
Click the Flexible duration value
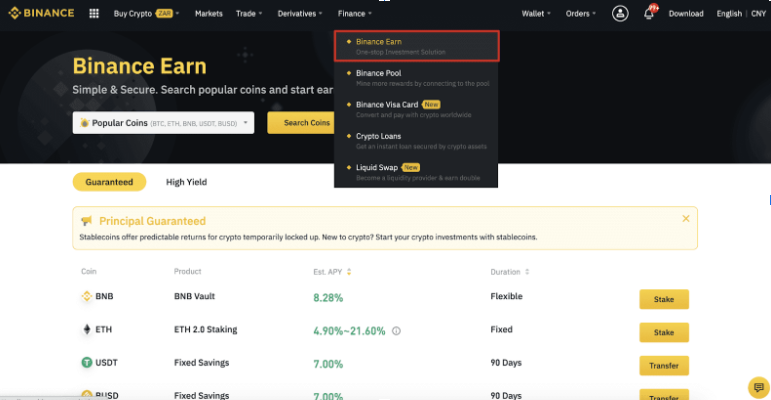tap(506, 296)
